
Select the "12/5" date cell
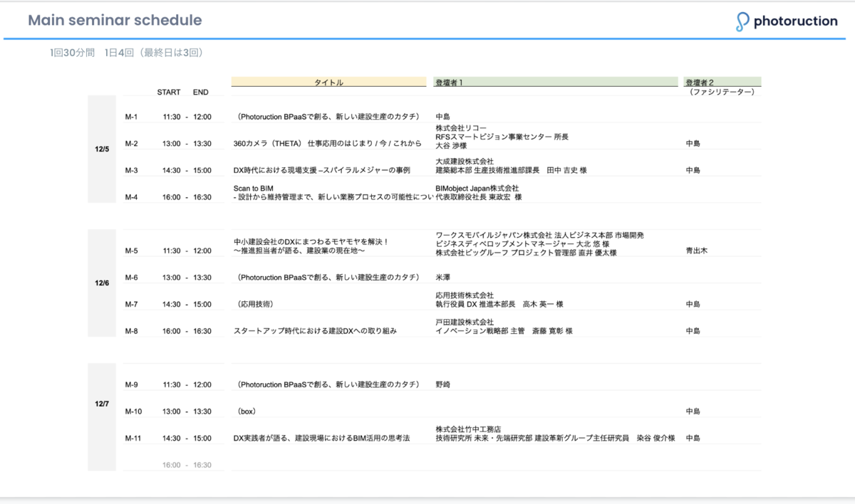point(102,149)
